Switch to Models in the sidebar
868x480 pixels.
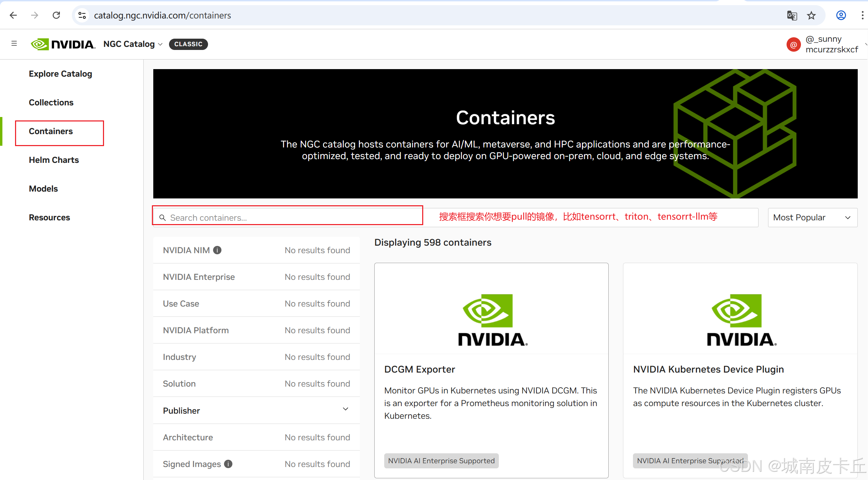coord(43,189)
